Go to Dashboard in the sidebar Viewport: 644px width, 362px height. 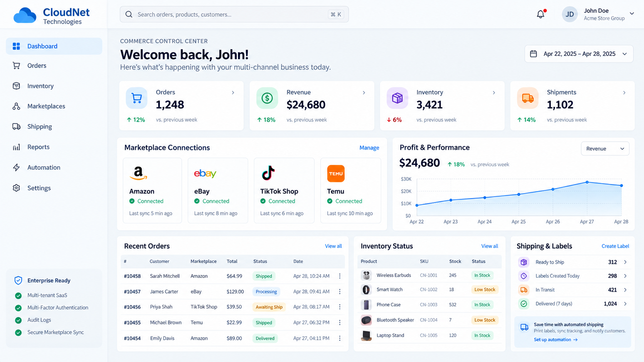(54, 46)
